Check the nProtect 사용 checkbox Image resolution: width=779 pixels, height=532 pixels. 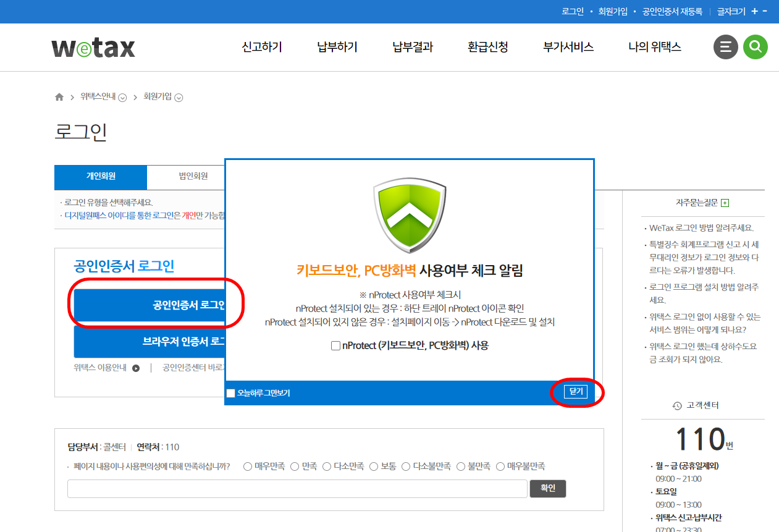[335, 346]
